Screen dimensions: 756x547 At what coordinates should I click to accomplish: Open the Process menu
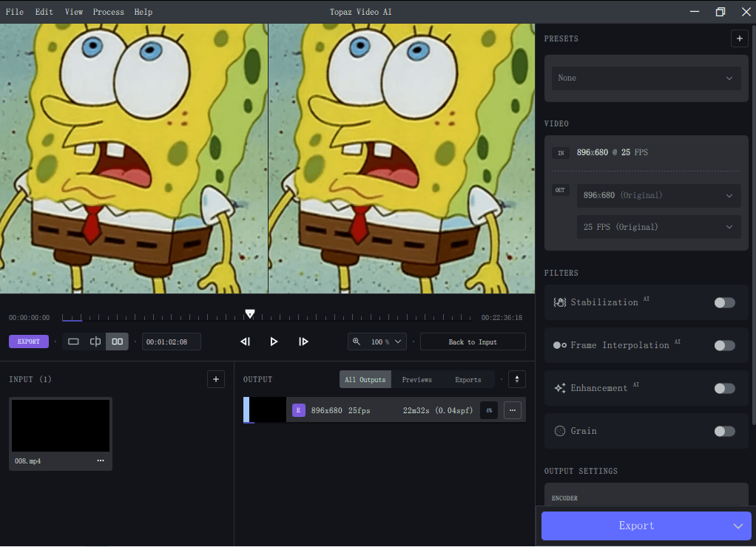(x=109, y=12)
